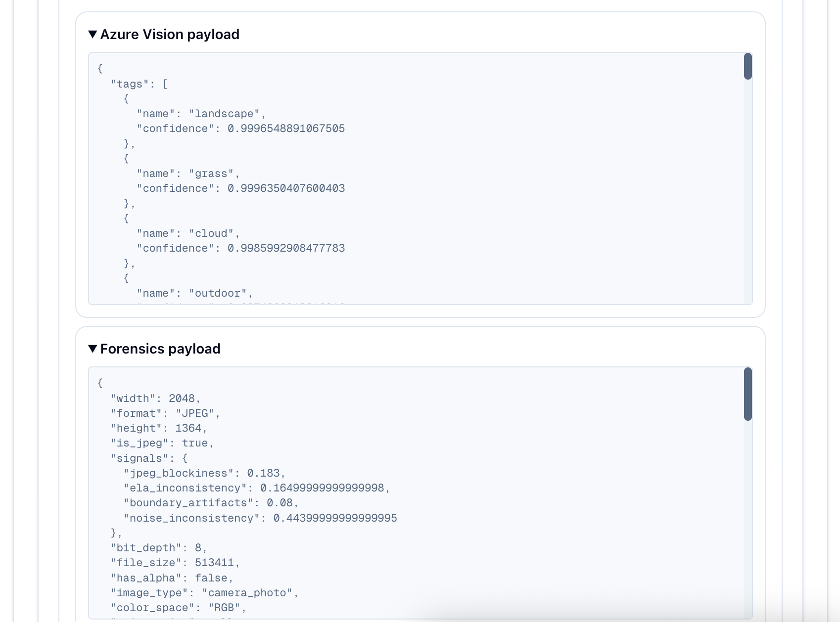This screenshot has width=840, height=622.
Task: Click the "image_type": "camera_photo" line
Action: coord(205,593)
